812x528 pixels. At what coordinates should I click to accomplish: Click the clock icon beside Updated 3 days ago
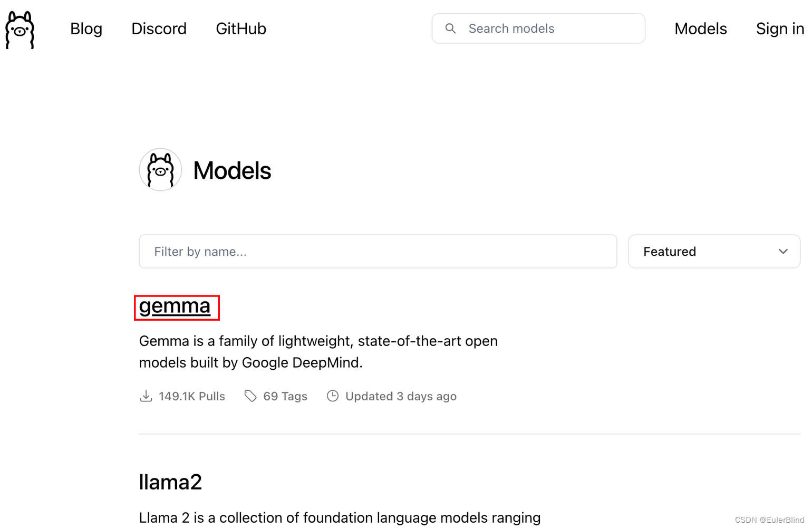[x=333, y=396]
